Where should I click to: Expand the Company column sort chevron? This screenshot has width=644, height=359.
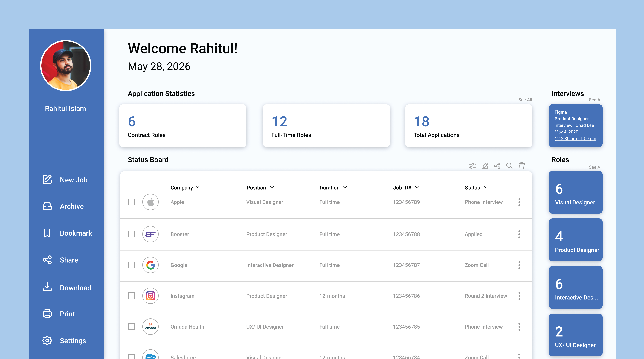(198, 187)
